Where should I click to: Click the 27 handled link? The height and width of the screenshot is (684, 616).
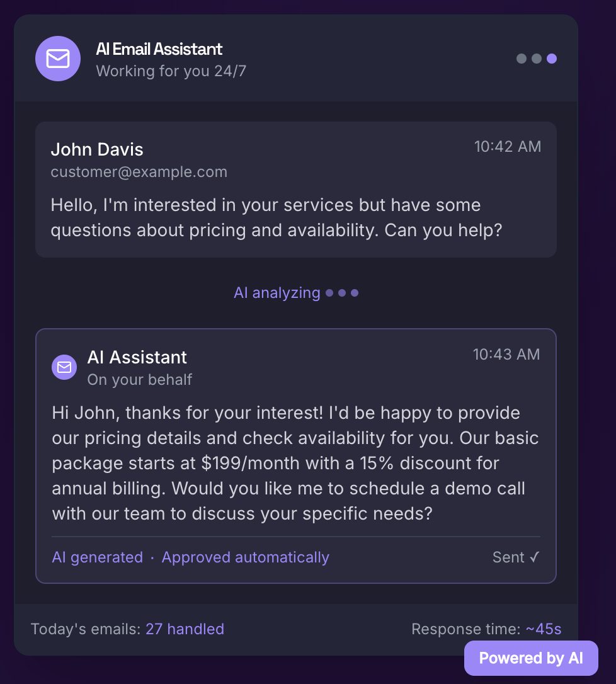point(185,629)
